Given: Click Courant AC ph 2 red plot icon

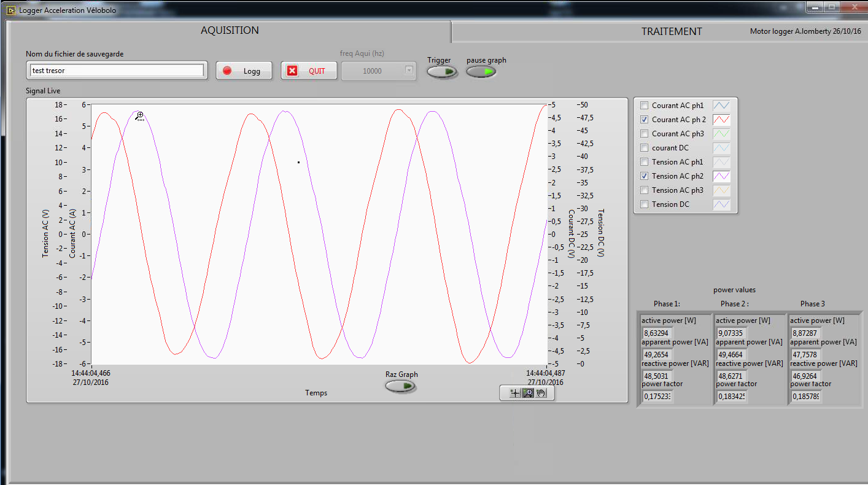Looking at the screenshot, I should 721,120.
